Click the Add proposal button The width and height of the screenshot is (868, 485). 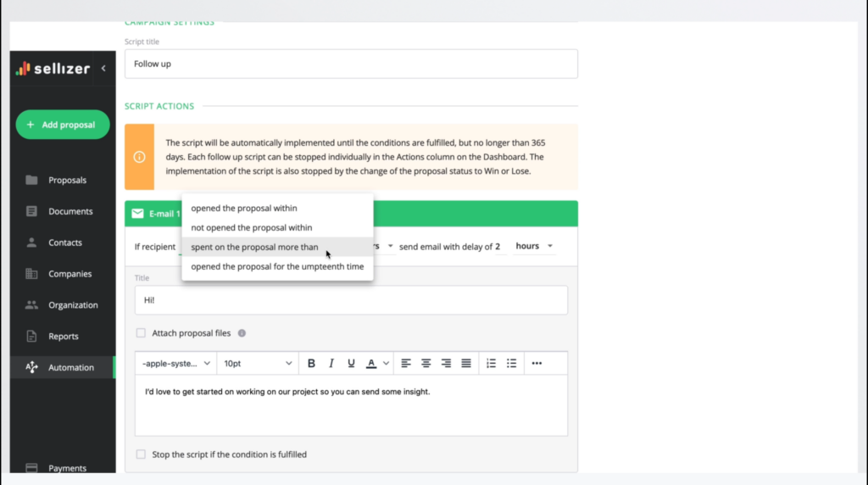pos(63,125)
